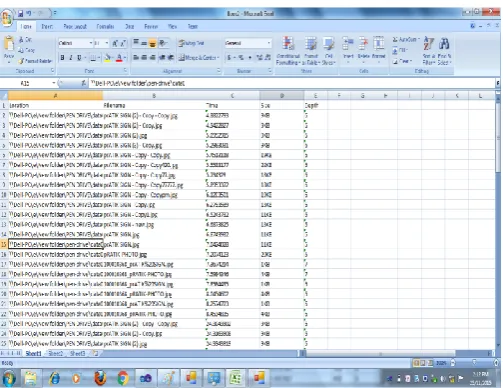The image size is (503, 388).
Task: Click the formula bar input field
Action: tap(292, 83)
